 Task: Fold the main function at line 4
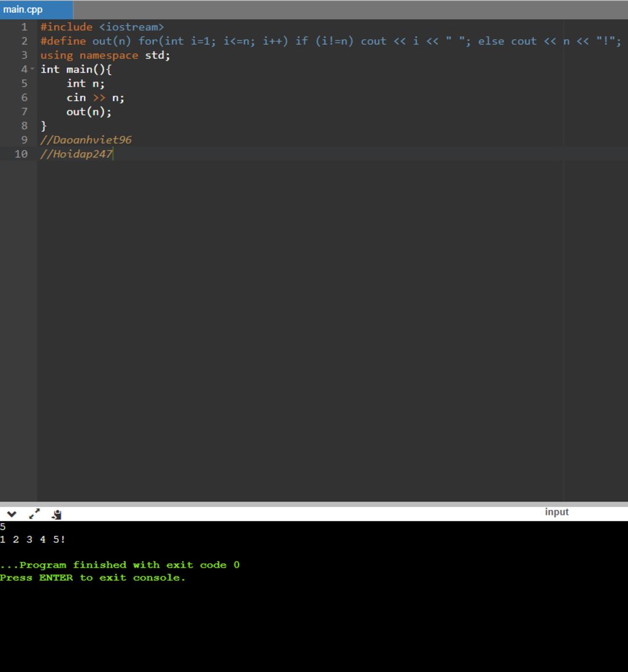[33, 69]
